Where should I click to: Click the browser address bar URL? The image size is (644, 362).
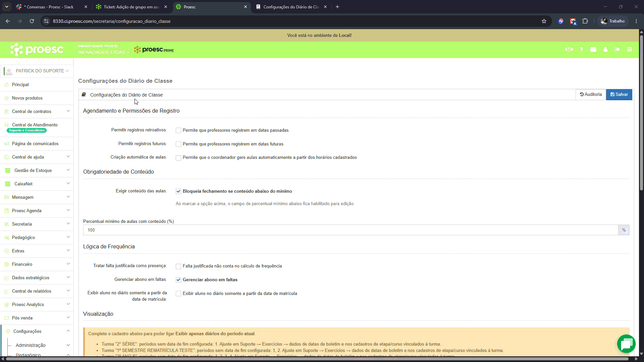(x=112, y=21)
